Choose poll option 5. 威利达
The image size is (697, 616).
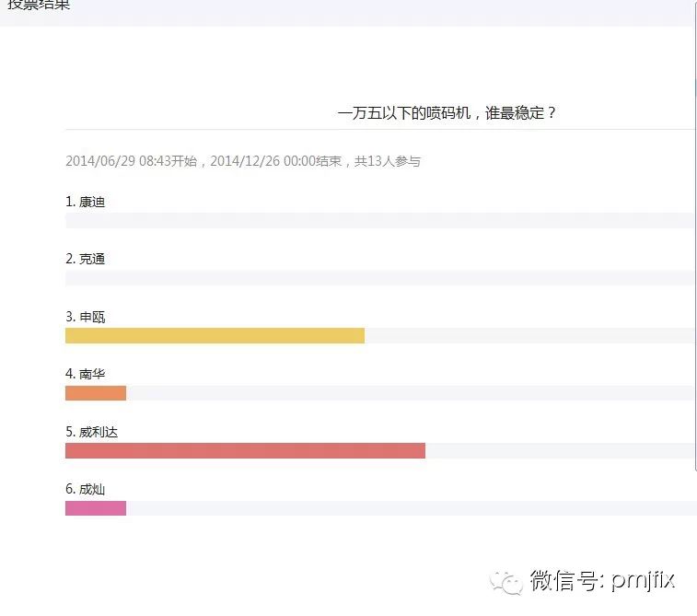[x=92, y=432]
